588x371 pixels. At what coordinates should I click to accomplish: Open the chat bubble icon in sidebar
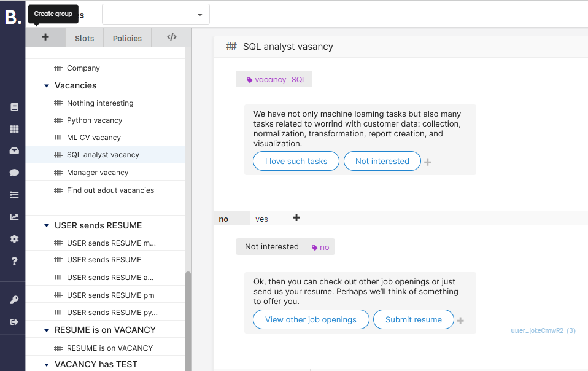tap(14, 173)
